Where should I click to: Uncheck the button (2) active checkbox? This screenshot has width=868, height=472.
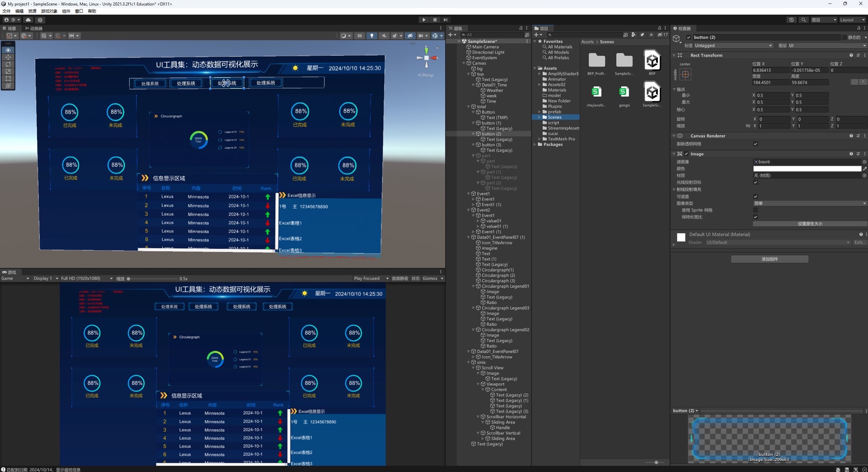tap(689, 38)
